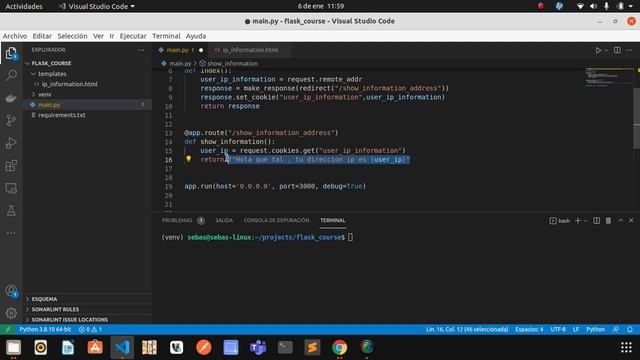Open the Docker view icon

(11, 98)
